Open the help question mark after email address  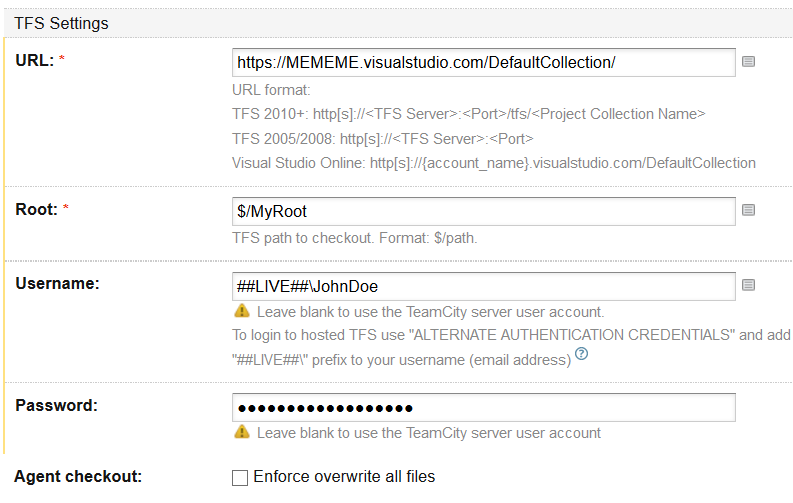[581, 357]
